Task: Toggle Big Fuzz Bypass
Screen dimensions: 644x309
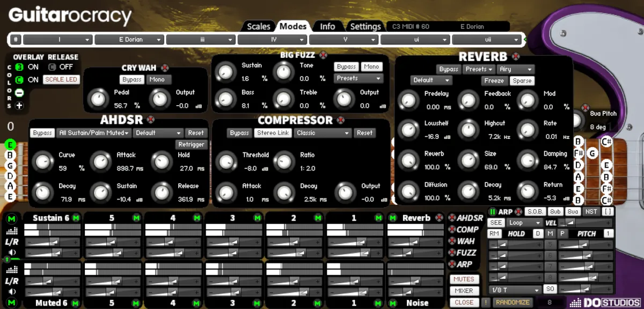Action: pos(346,67)
